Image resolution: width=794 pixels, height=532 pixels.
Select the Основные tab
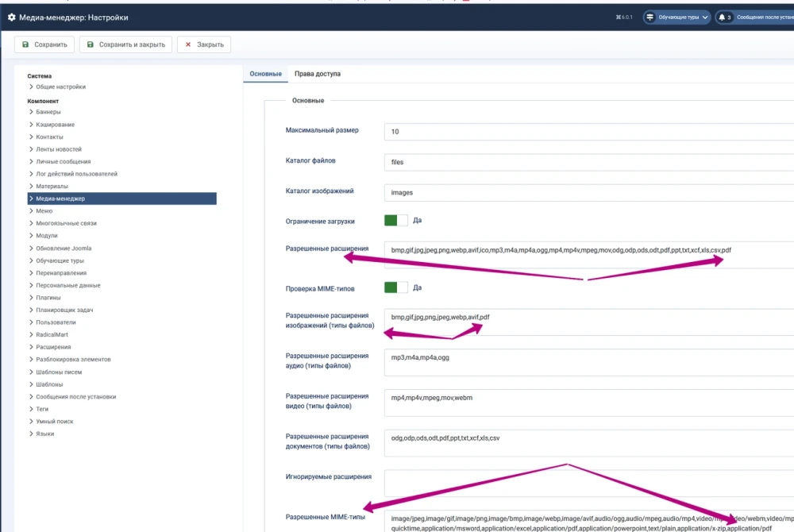pyautogui.click(x=265, y=74)
